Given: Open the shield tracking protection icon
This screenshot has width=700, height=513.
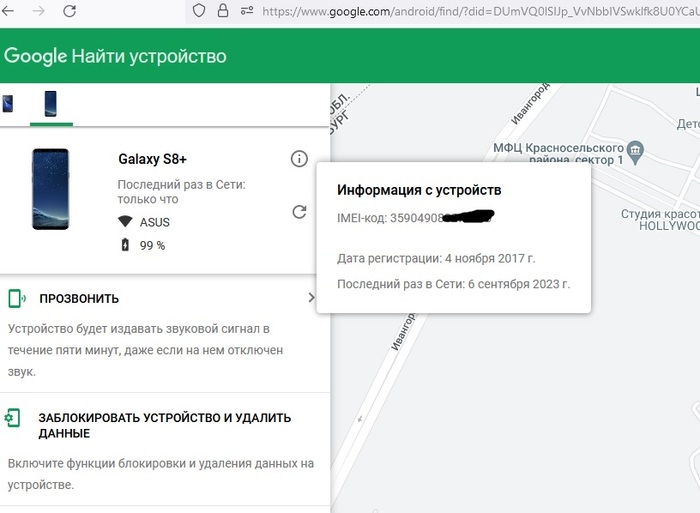Looking at the screenshot, I should tap(199, 11).
